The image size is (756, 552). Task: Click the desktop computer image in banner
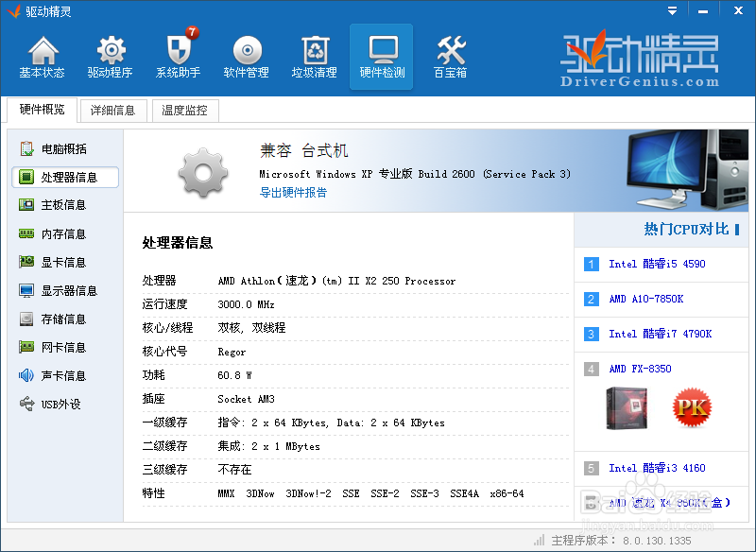click(x=687, y=170)
